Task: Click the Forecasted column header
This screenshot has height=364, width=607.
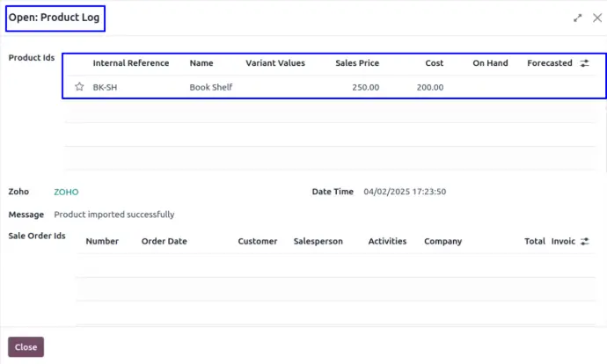Action: point(549,63)
